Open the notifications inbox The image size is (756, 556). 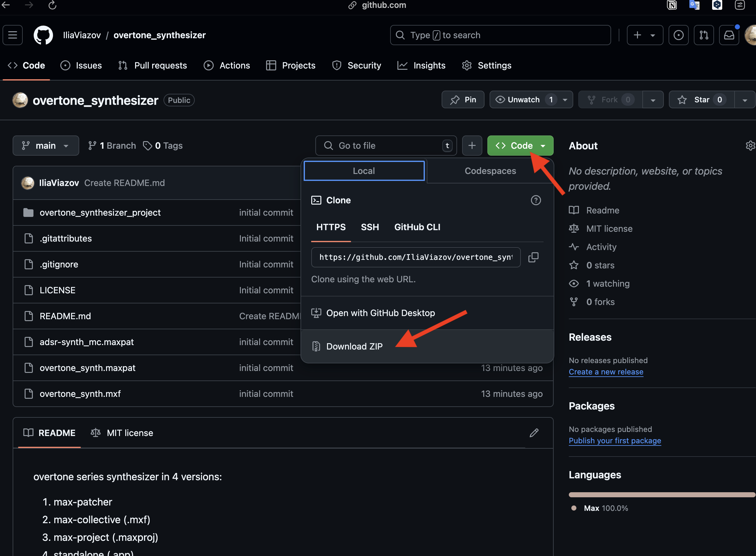[729, 35]
